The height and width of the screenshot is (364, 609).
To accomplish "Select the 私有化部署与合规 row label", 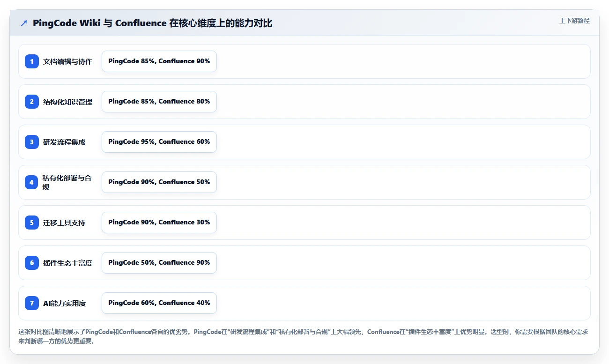I will pyautogui.click(x=67, y=182).
